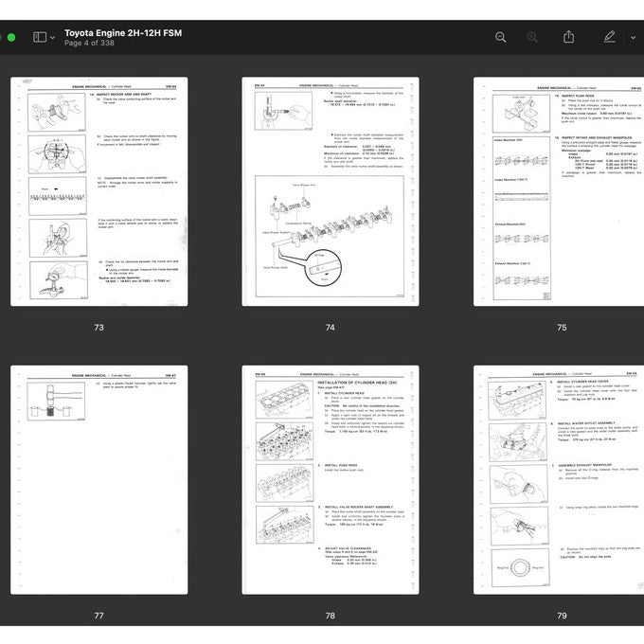The image size is (644, 644).
Task: Select page 78 Installation of Cylinder Head thumbnail
Action: [x=330, y=480]
